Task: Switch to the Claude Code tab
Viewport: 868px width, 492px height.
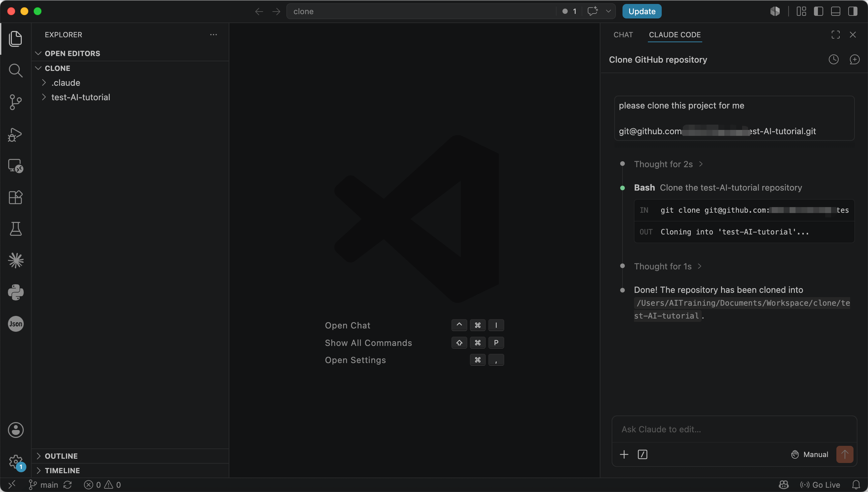Action: point(675,35)
